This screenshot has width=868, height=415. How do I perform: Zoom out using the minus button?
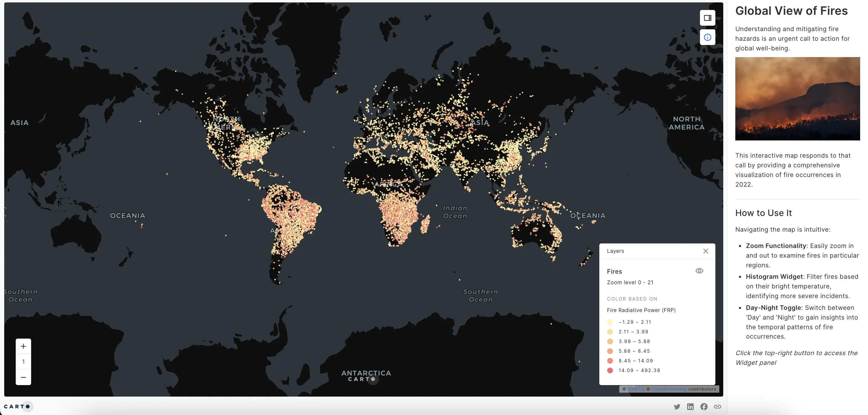pyautogui.click(x=23, y=377)
